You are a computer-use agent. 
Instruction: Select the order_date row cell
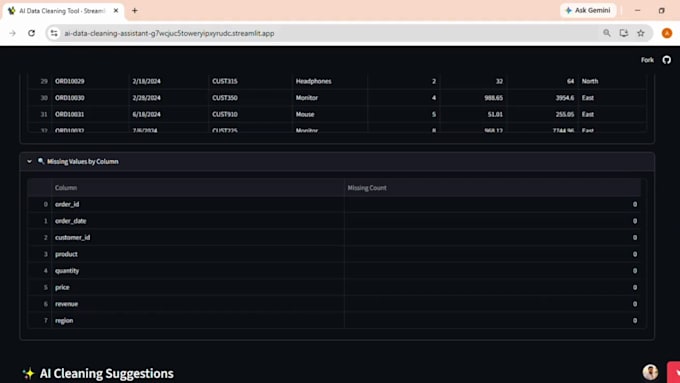[x=198, y=221]
